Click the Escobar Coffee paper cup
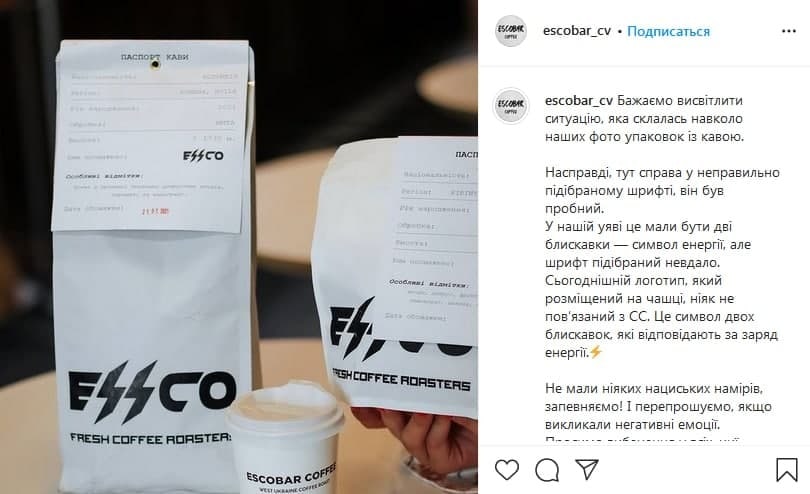 (x=286, y=439)
